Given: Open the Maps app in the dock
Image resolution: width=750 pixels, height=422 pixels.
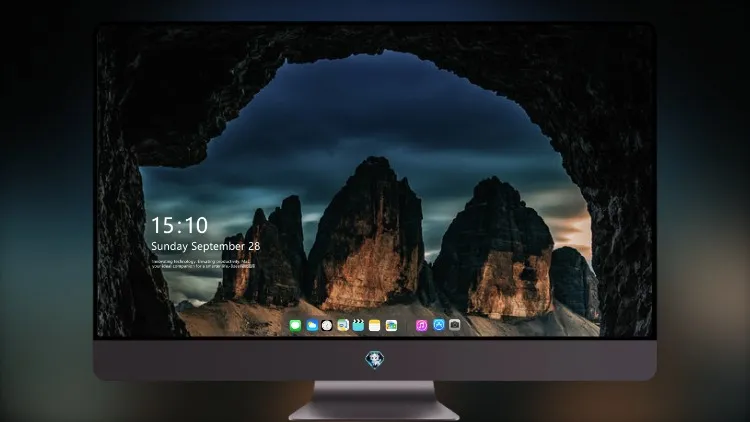Looking at the screenshot, I should point(343,326).
